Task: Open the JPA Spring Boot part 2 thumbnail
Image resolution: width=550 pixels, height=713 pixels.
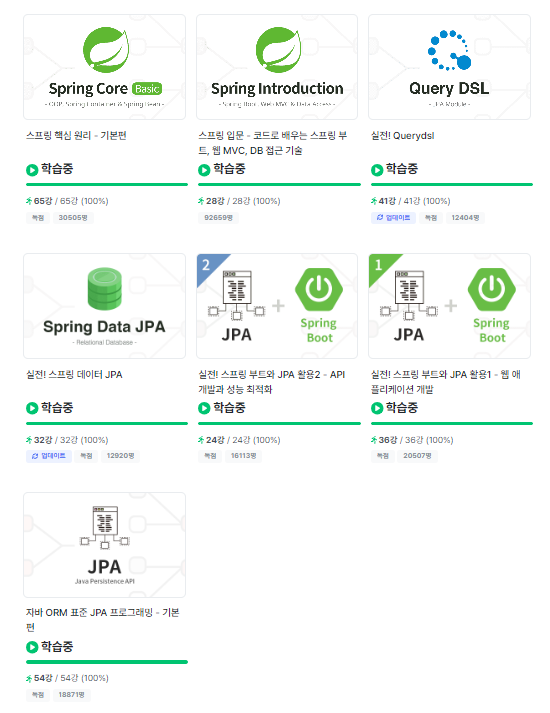Action: [277, 306]
